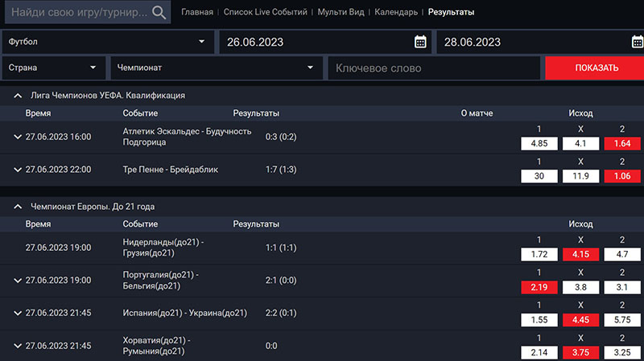Click the red ПОКАЗАТЬ button
The height and width of the screenshot is (361, 644).
click(x=597, y=68)
